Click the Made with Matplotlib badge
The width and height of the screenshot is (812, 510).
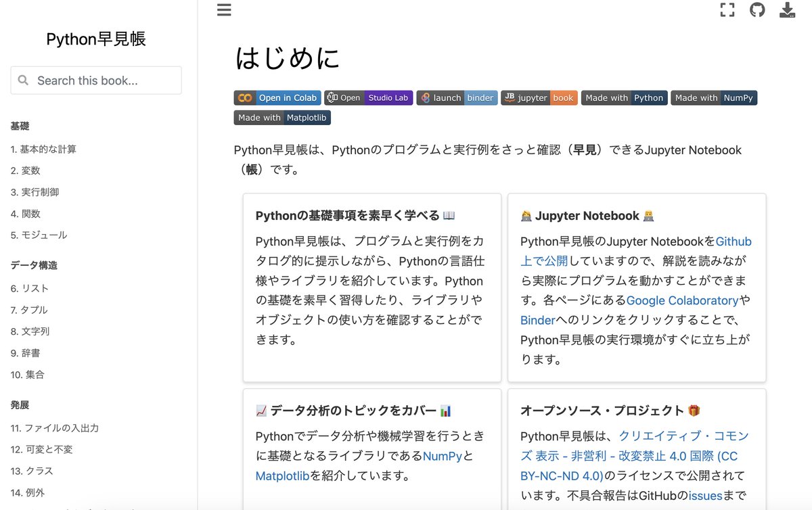pos(281,117)
